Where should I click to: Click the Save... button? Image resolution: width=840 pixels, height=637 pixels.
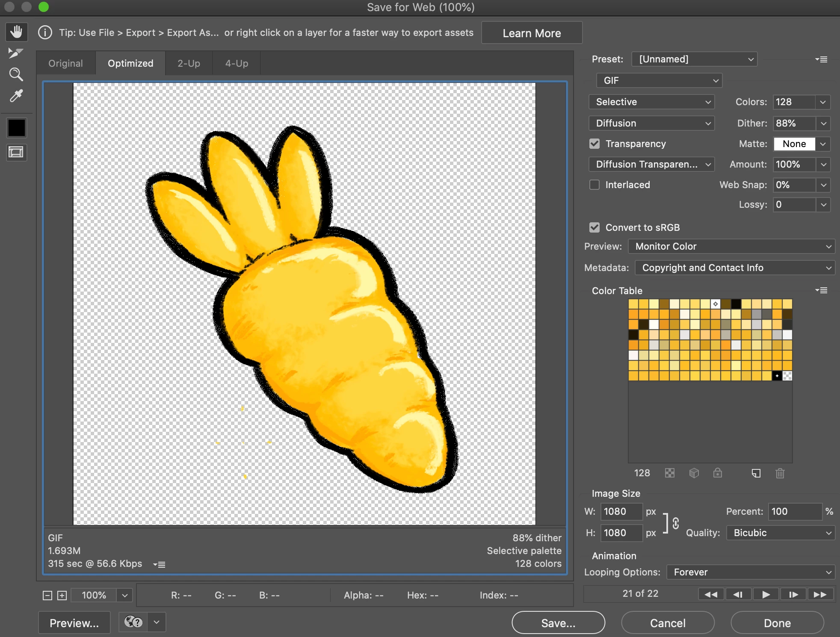(x=558, y=623)
